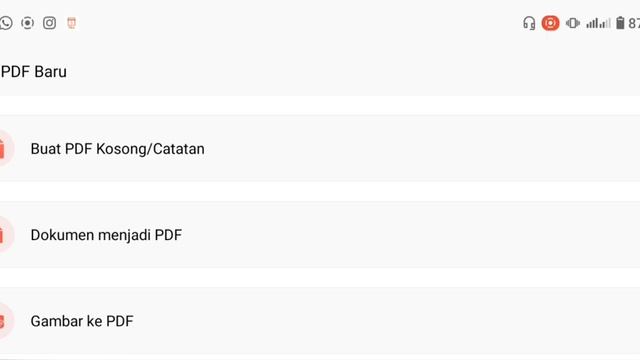Image resolution: width=640 pixels, height=360 pixels.
Task: Tap the vibrate mode status icon
Action: tap(573, 23)
